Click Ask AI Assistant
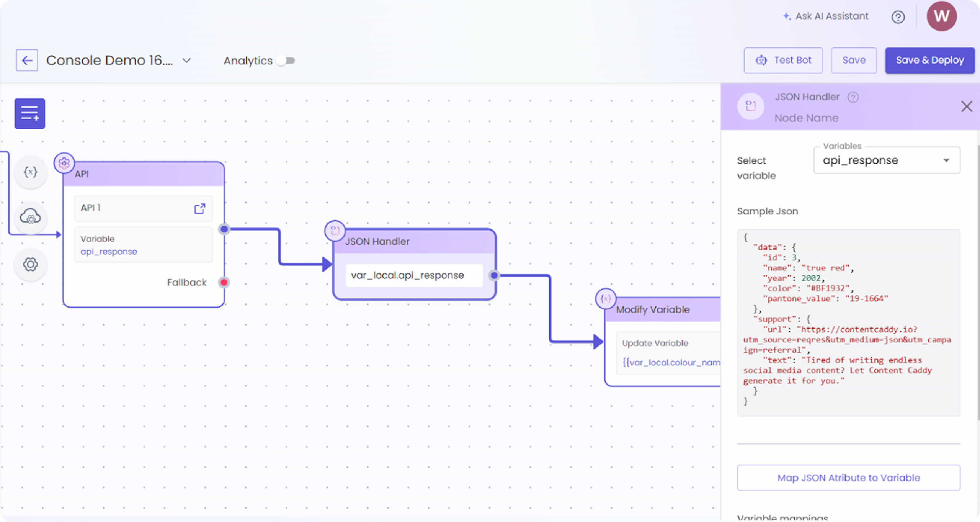The width and height of the screenshot is (980, 522). coord(826,16)
